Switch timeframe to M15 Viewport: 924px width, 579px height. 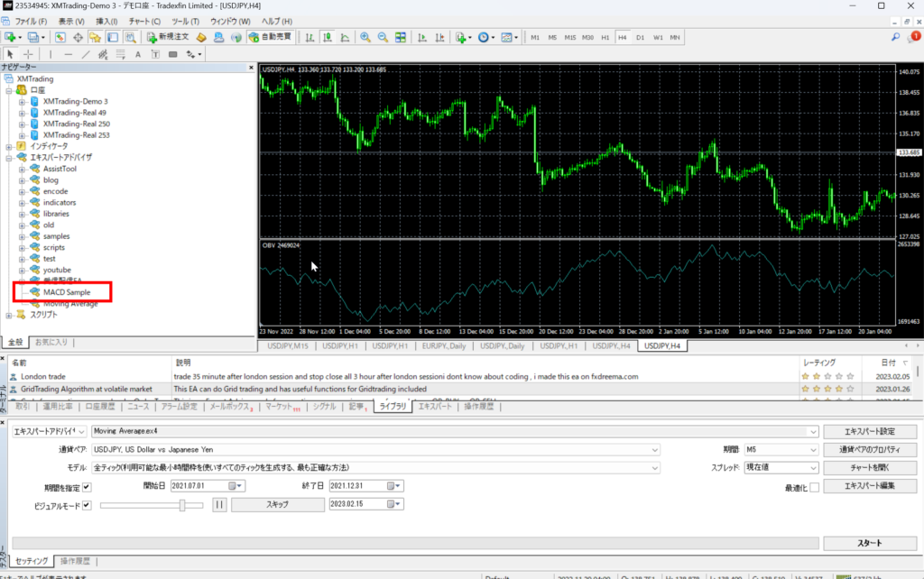click(570, 37)
